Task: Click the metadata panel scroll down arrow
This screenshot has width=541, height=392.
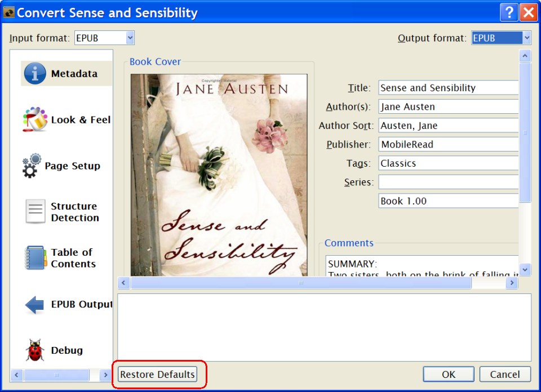Action: [525, 270]
